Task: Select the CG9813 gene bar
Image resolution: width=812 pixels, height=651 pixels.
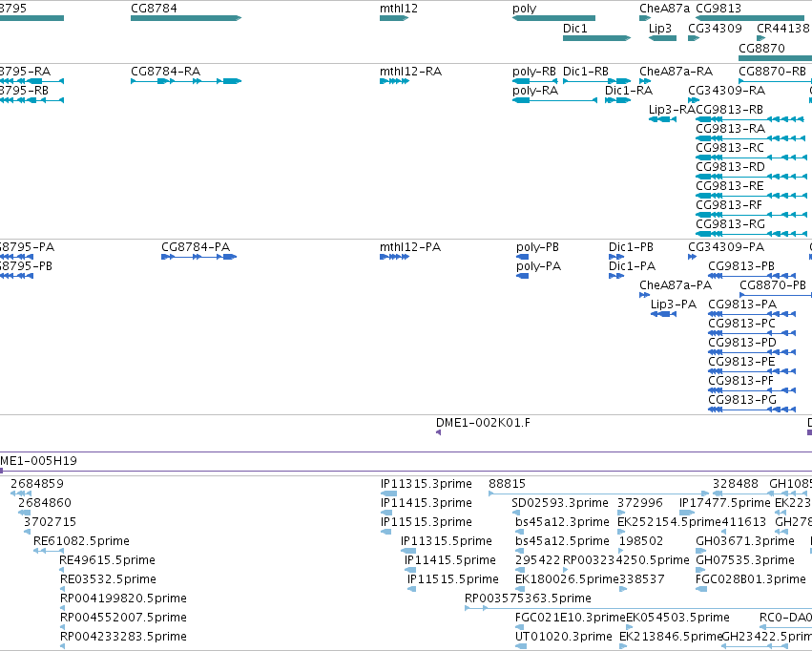Action: [750, 18]
